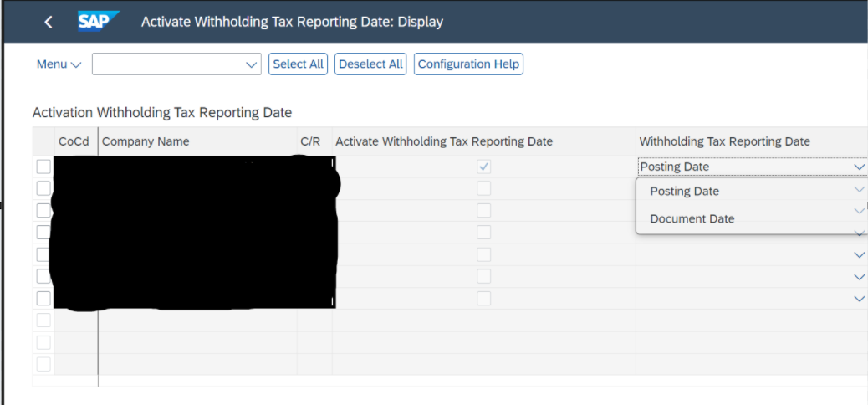Toggle third row Activate Reporting Date checkbox
The width and height of the screenshot is (868, 405).
[484, 211]
